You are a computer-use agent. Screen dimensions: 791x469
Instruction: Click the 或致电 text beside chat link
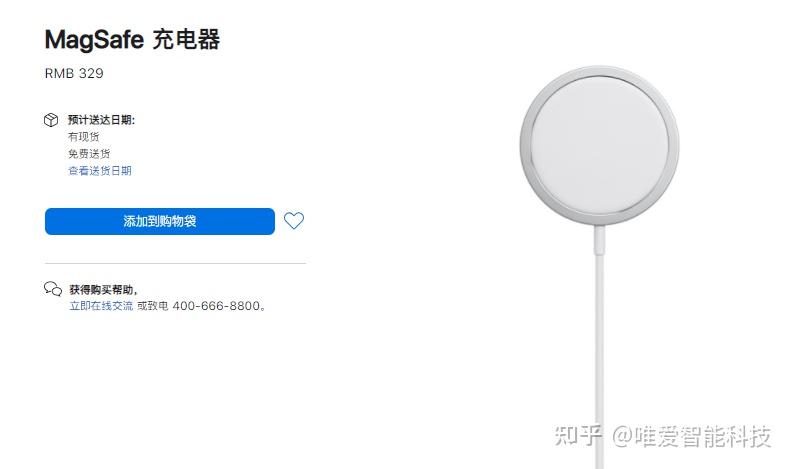(153, 306)
